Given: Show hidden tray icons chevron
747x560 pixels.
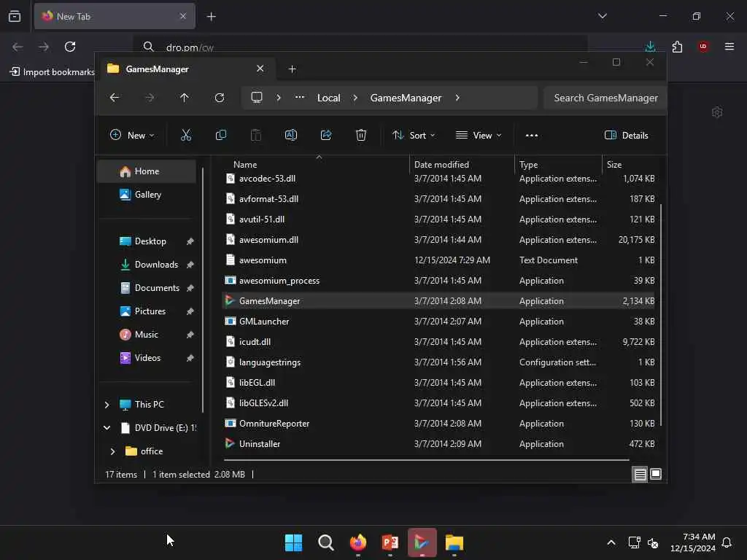Looking at the screenshot, I should point(611,542).
